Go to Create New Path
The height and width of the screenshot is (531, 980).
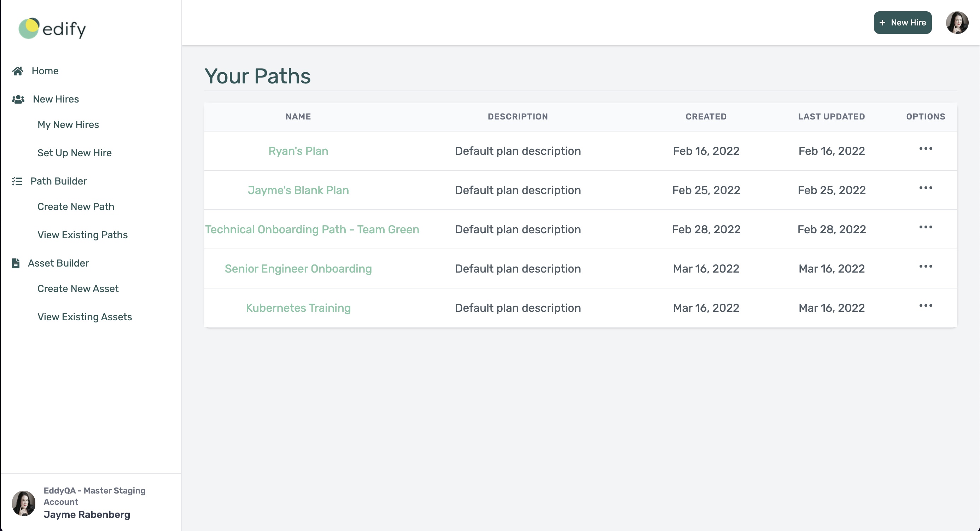tap(76, 206)
